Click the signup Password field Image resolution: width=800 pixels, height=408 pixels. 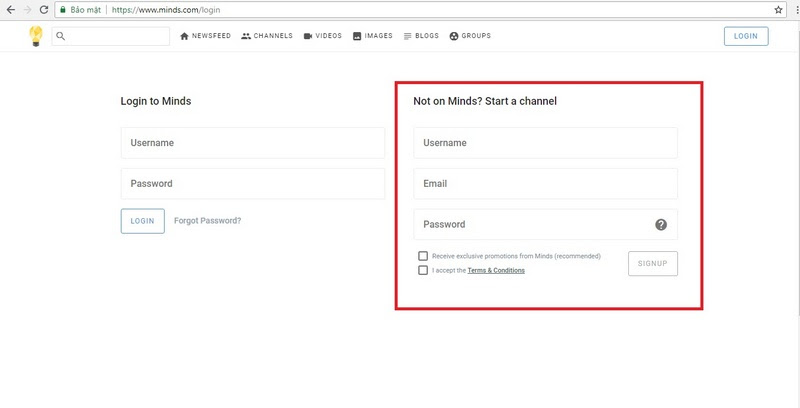[545, 224]
